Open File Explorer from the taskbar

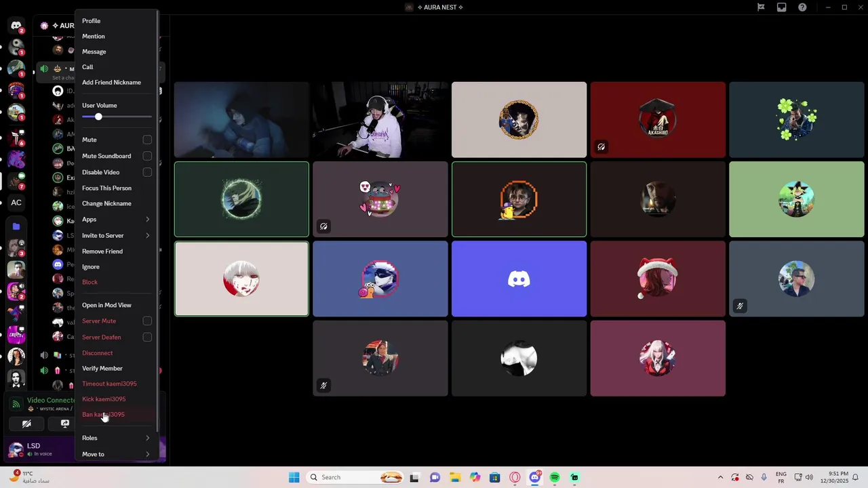point(455,477)
